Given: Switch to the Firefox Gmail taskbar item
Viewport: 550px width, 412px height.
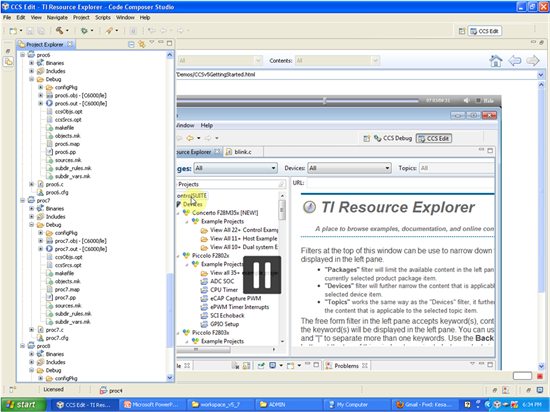Looking at the screenshot, I should tap(425, 405).
